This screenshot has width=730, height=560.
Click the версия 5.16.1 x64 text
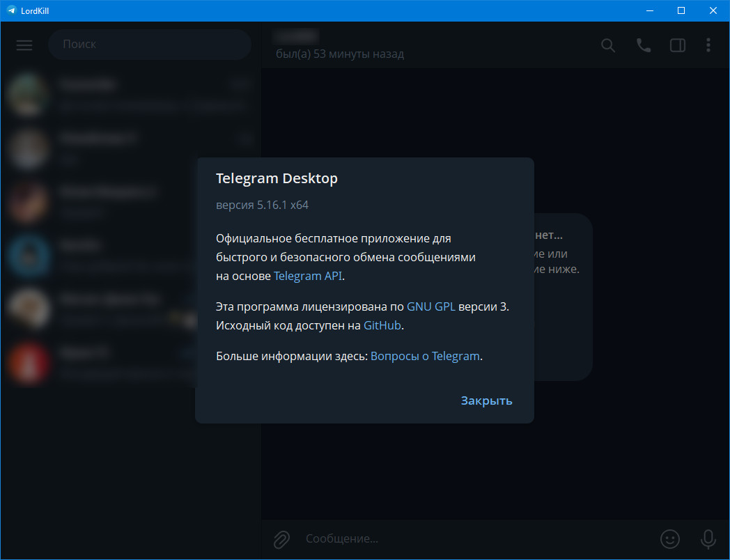click(x=262, y=205)
